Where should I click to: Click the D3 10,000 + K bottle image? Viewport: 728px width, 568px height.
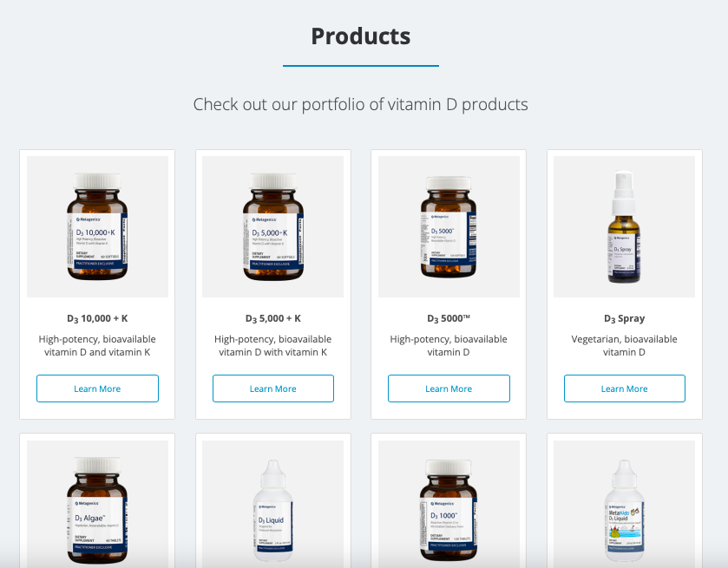[97, 226]
